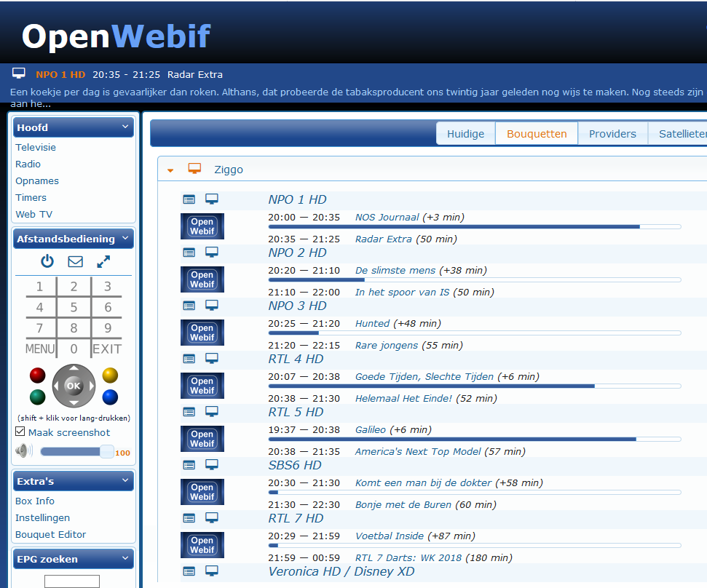Screen dimensions: 707x588
Task: Click the blue remote button
Action: [110, 397]
